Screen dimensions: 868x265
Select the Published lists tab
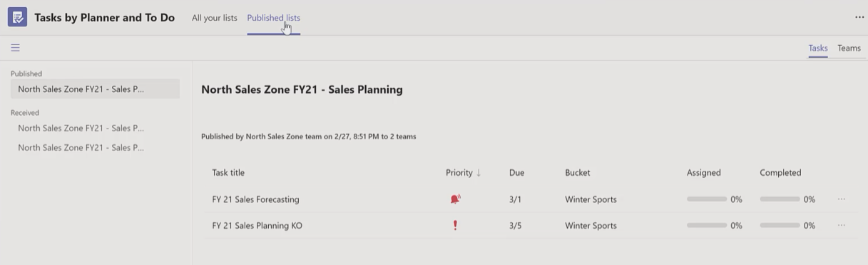[x=273, y=18]
